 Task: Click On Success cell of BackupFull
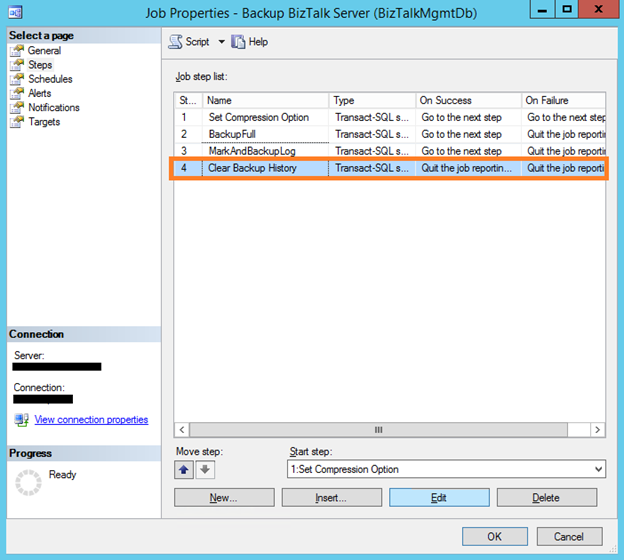468,134
